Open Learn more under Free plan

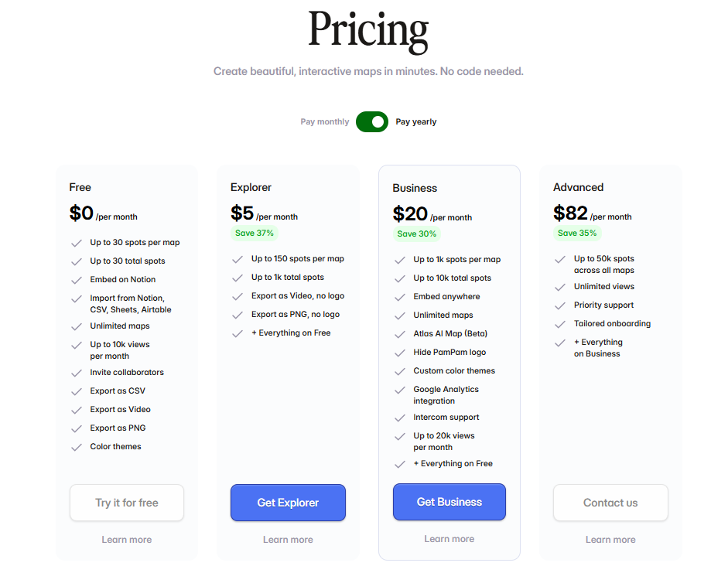pyautogui.click(x=126, y=540)
